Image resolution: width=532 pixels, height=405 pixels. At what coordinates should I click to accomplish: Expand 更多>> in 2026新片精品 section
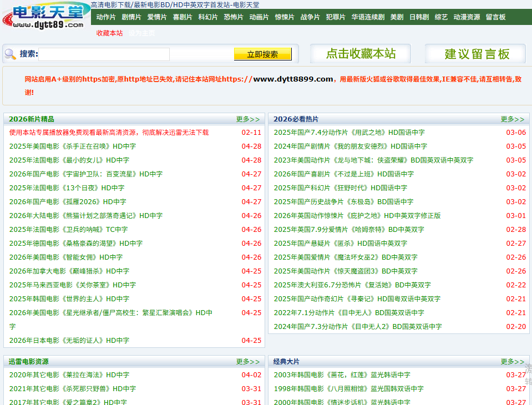coord(247,119)
